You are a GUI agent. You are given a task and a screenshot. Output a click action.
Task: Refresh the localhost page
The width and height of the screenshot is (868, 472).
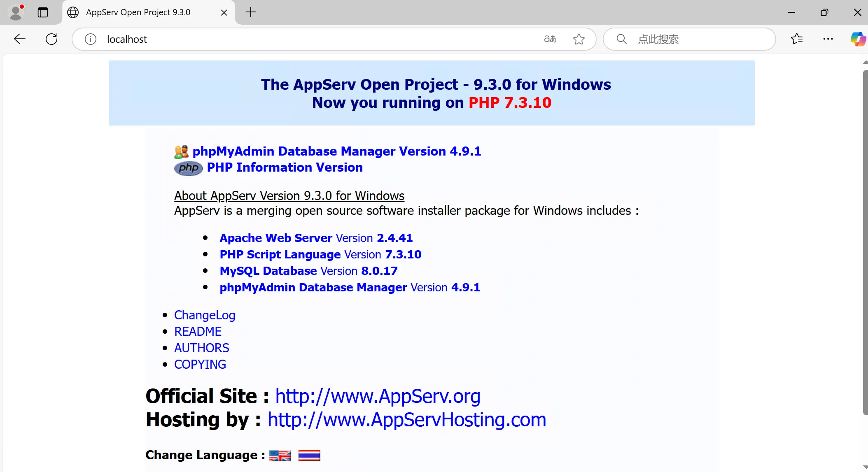[x=51, y=39]
